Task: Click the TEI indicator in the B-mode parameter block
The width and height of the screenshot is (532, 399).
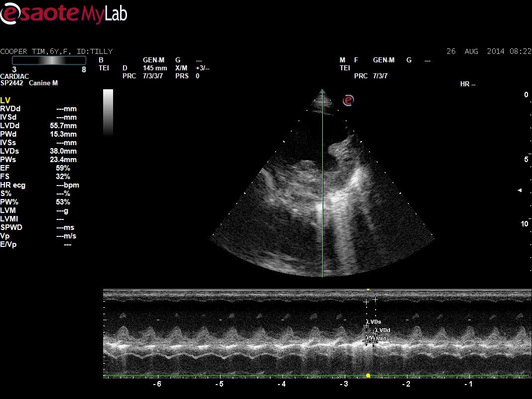Action: pyautogui.click(x=104, y=68)
